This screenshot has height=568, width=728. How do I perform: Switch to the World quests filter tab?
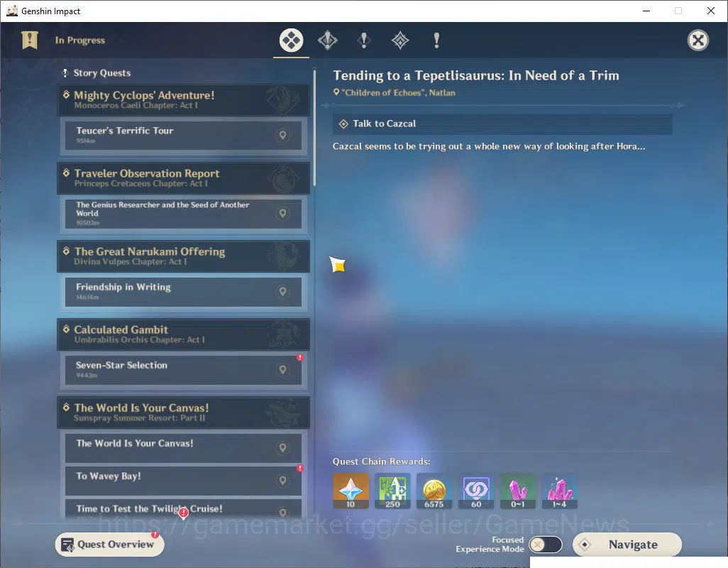399,40
